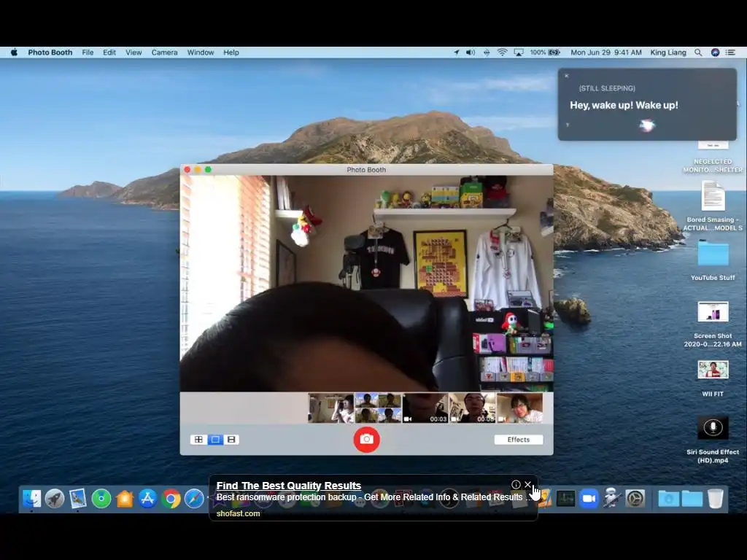The width and height of the screenshot is (747, 560).
Task: Open Zoom from the Dock
Action: point(589,499)
